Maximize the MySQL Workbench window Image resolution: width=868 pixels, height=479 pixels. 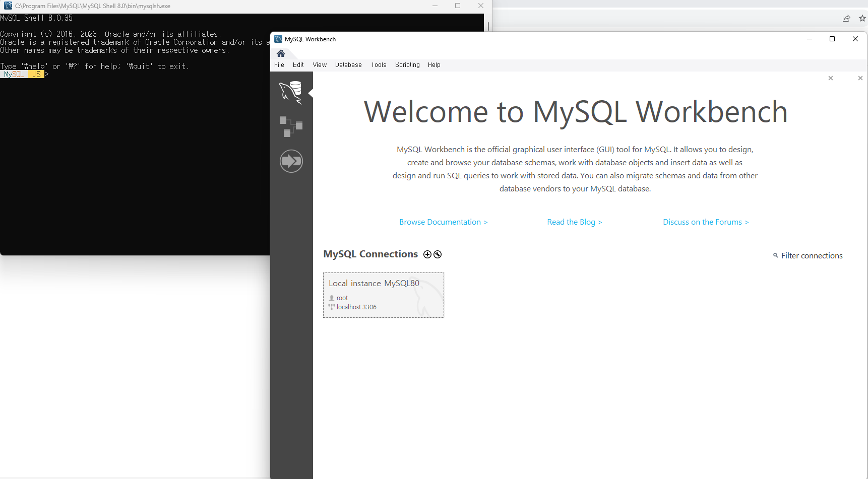tap(832, 39)
